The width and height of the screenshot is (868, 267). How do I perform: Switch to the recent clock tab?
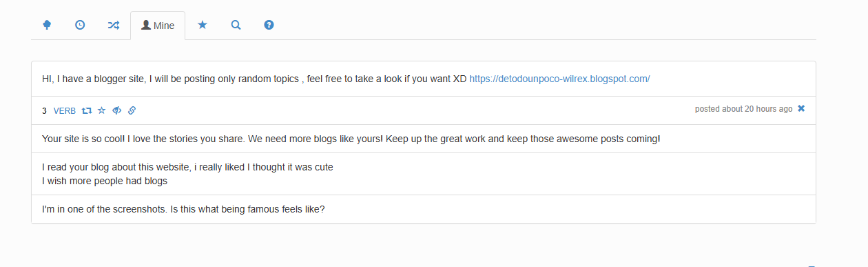(80, 25)
